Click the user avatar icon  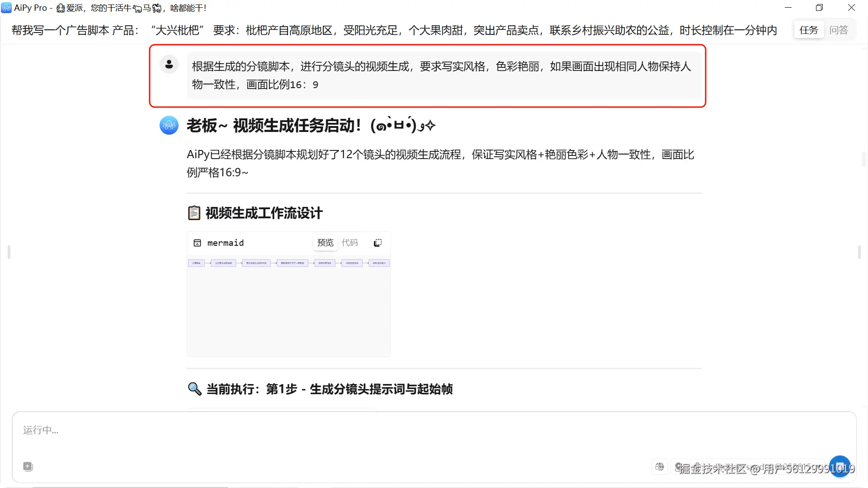[x=169, y=65]
